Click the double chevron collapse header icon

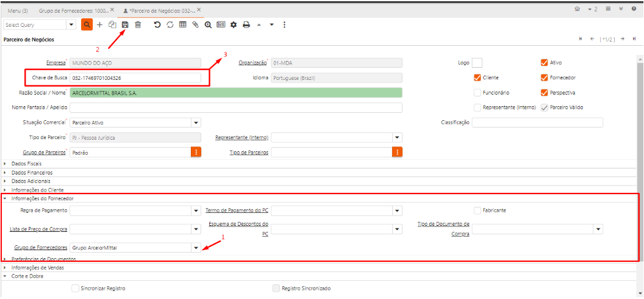[x=621, y=9]
